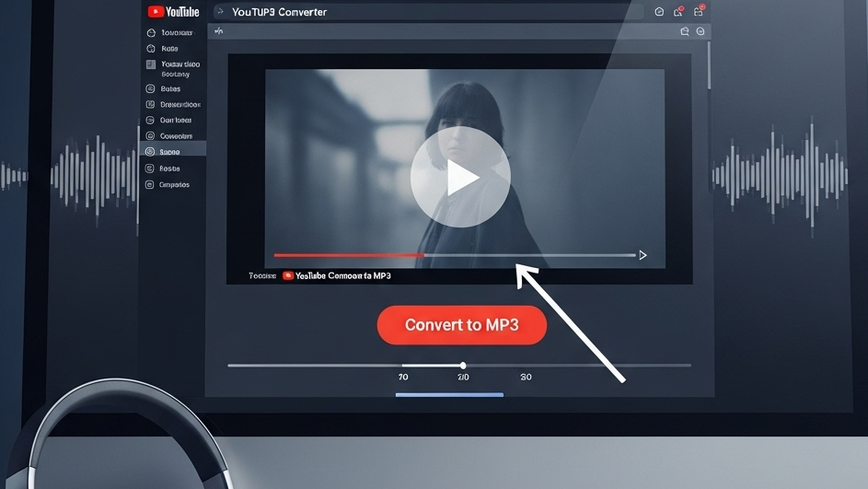Play the video with the large center button

(460, 177)
